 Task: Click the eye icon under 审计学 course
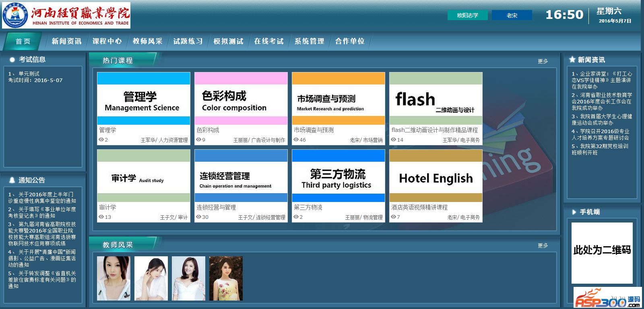pos(101,217)
